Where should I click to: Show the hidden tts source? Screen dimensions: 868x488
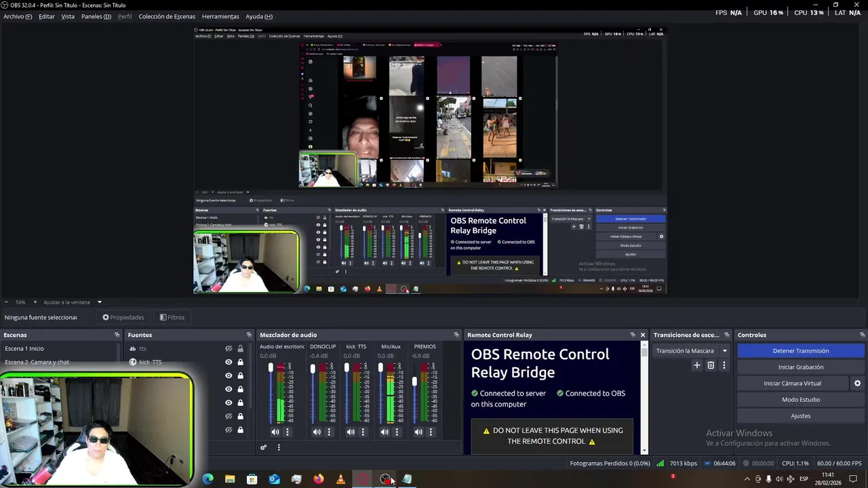pos(229,348)
